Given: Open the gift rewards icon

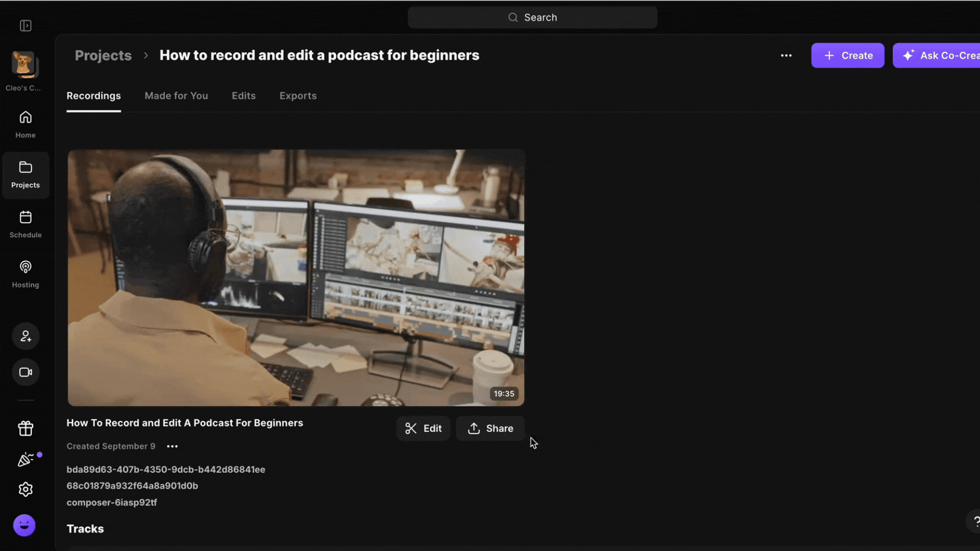Looking at the screenshot, I should [26, 429].
